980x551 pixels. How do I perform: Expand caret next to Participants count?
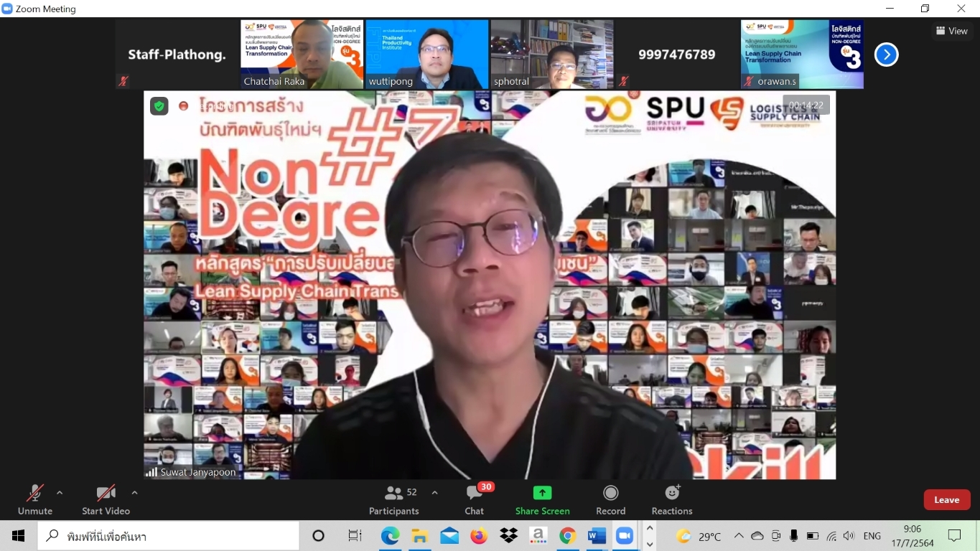(434, 493)
